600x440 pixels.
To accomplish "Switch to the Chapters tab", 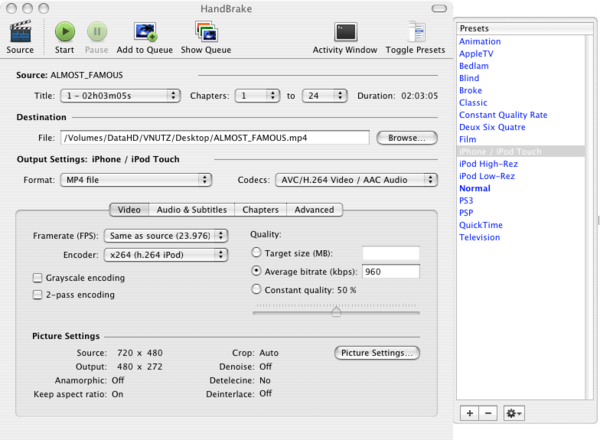I will pos(261,210).
